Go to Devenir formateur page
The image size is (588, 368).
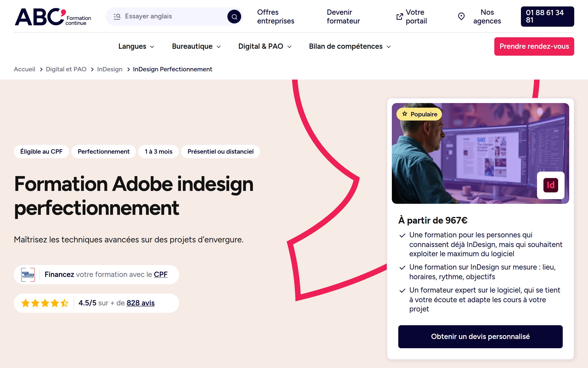(x=343, y=17)
